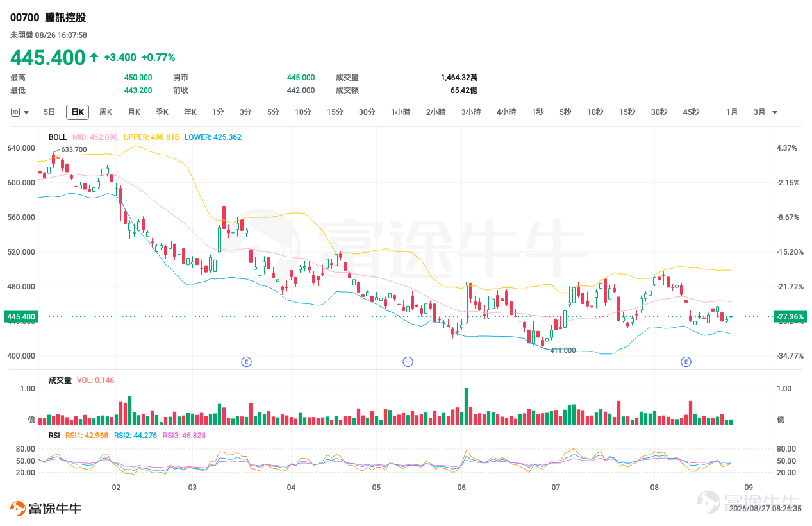The width and height of the screenshot is (812, 526).
Task: Select the 1小時 interval
Action: click(401, 112)
